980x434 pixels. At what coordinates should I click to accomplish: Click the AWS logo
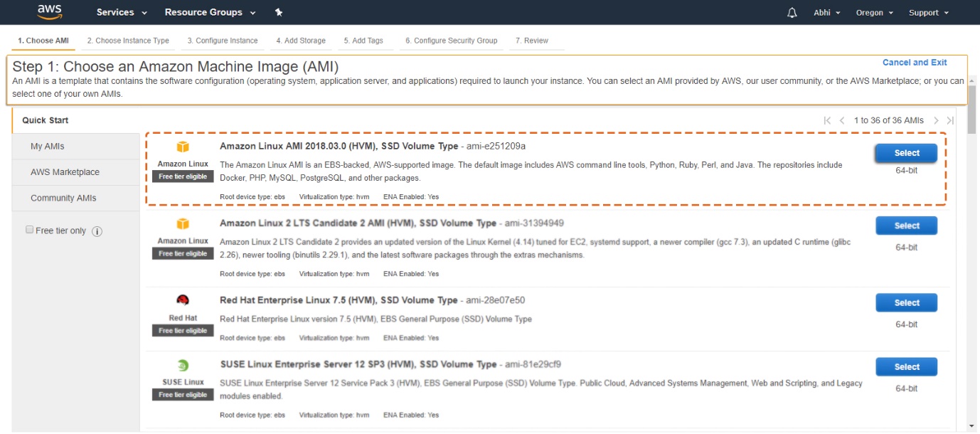(50, 12)
